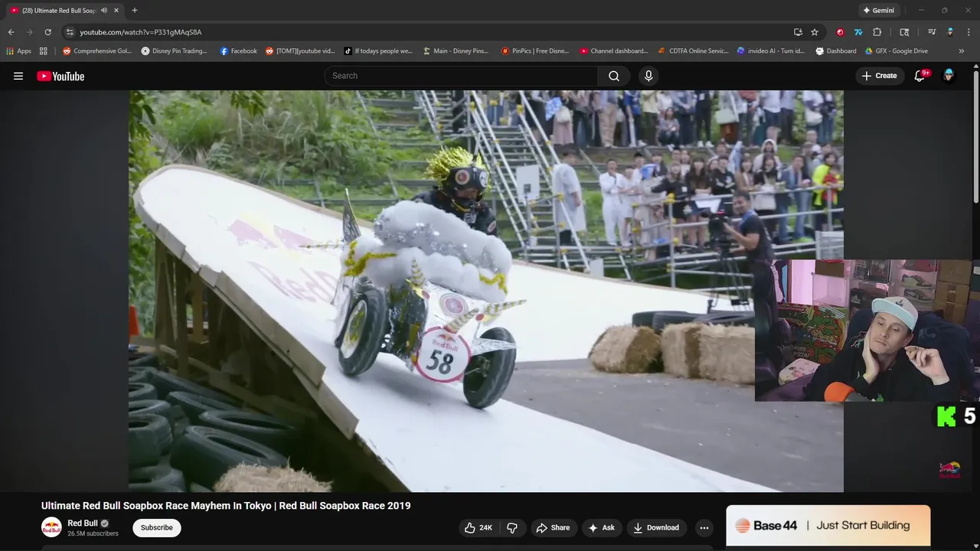Open the red circular extension icon
The width and height of the screenshot is (980, 551).
click(x=840, y=32)
